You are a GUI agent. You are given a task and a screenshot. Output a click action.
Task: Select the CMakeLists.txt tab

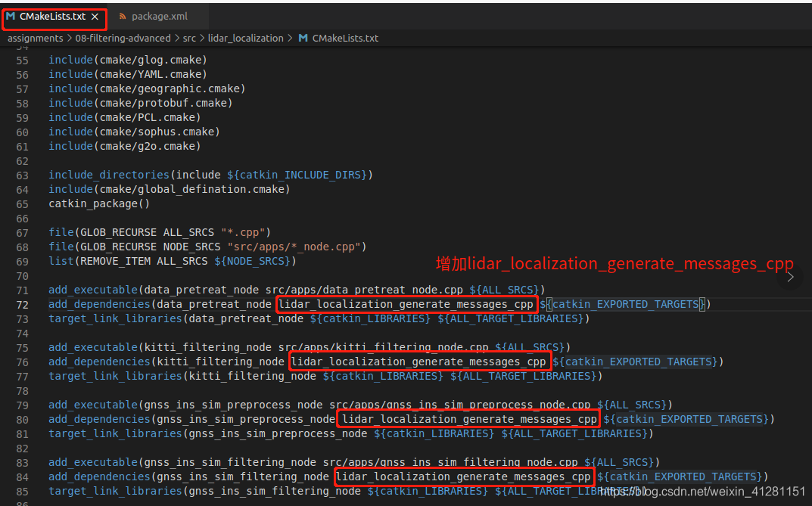point(52,17)
